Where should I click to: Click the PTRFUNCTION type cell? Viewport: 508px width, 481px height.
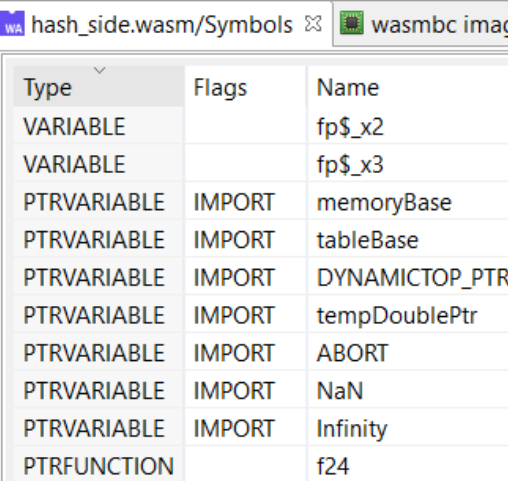point(99,465)
